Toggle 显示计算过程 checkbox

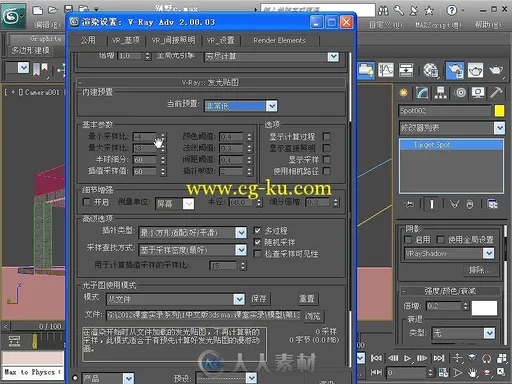[x=327, y=136]
